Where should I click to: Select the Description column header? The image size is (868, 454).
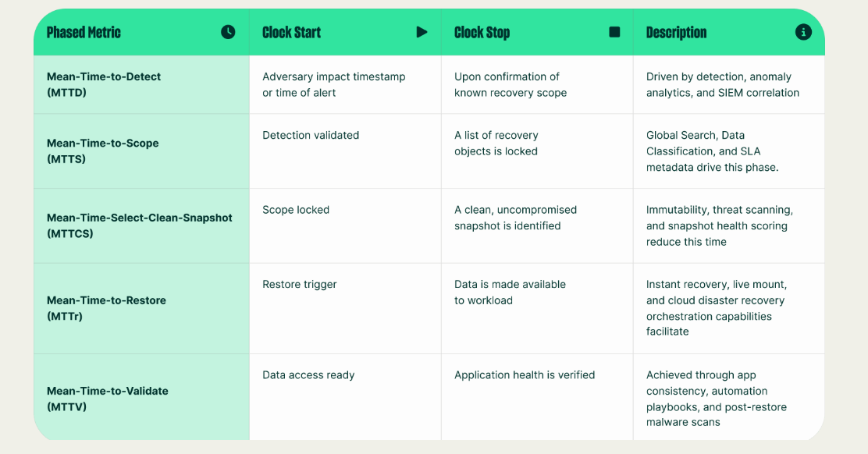point(677,32)
